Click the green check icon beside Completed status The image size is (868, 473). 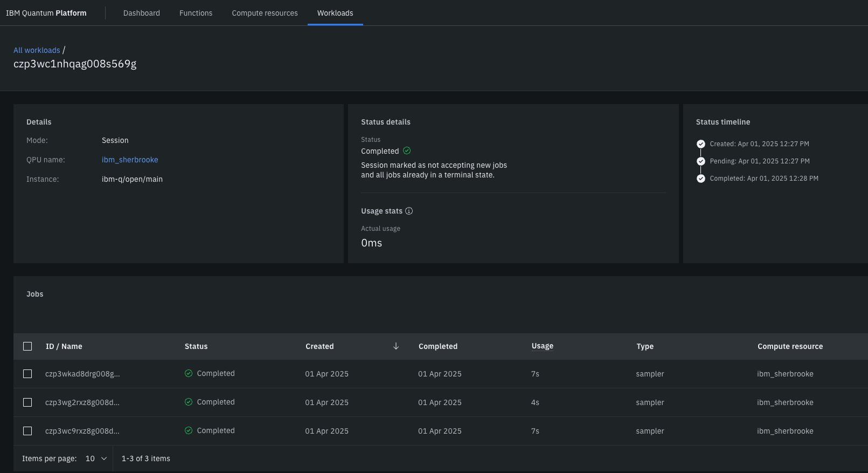tap(407, 150)
